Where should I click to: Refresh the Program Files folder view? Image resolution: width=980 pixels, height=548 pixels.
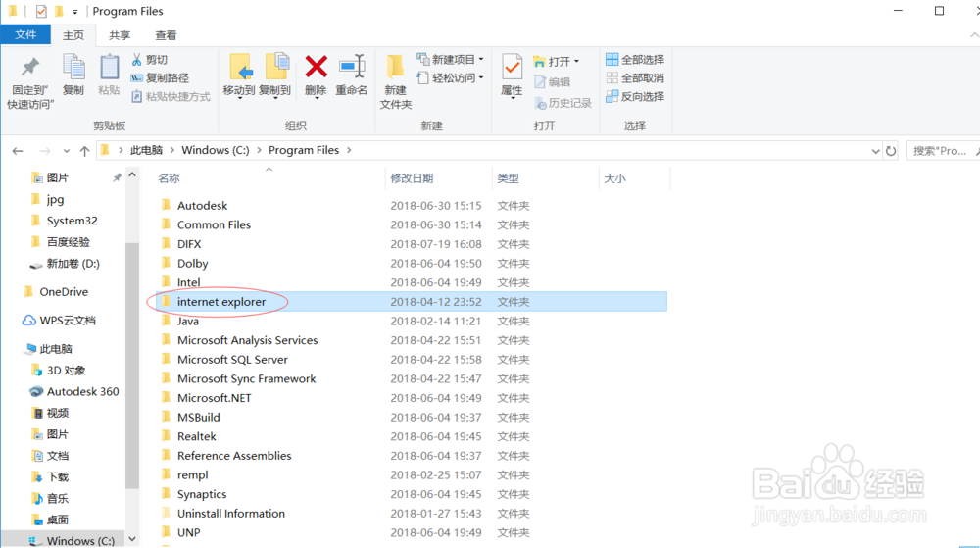click(891, 151)
